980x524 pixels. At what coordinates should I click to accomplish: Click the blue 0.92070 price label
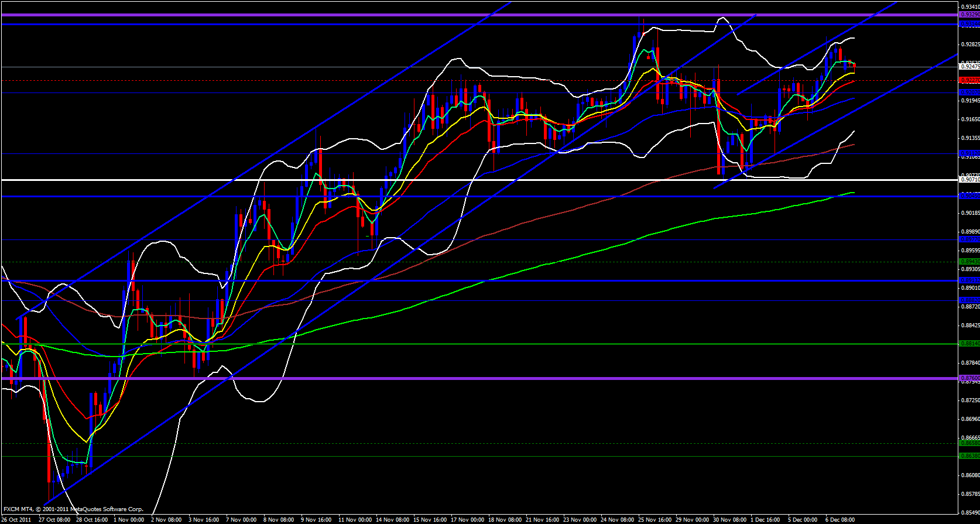(x=969, y=93)
